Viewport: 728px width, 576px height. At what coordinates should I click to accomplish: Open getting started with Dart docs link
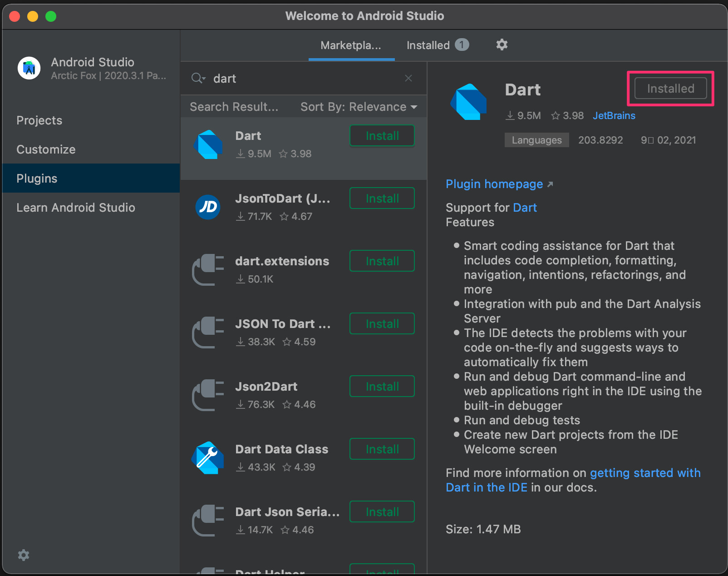pos(573,480)
